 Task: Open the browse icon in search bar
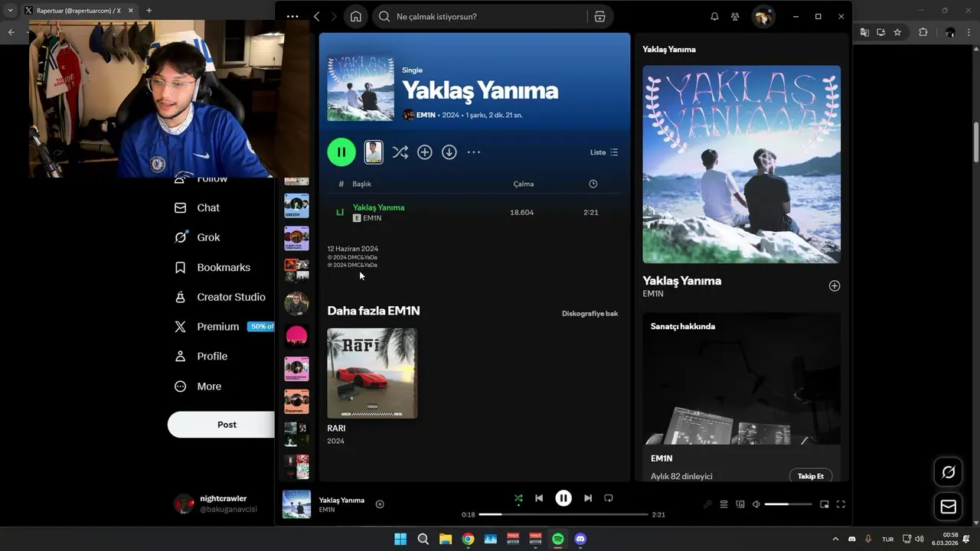tap(599, 17)
